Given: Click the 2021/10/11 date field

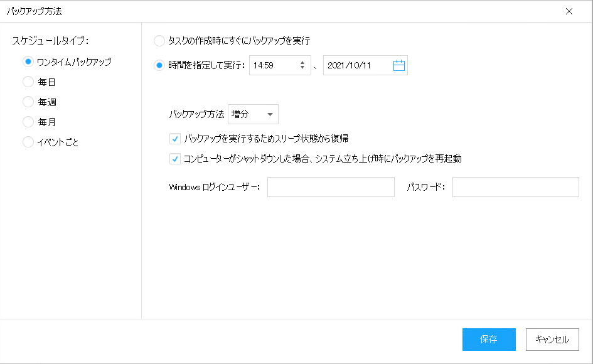Looking at the screenshot, I should click(x=365, y=65).
